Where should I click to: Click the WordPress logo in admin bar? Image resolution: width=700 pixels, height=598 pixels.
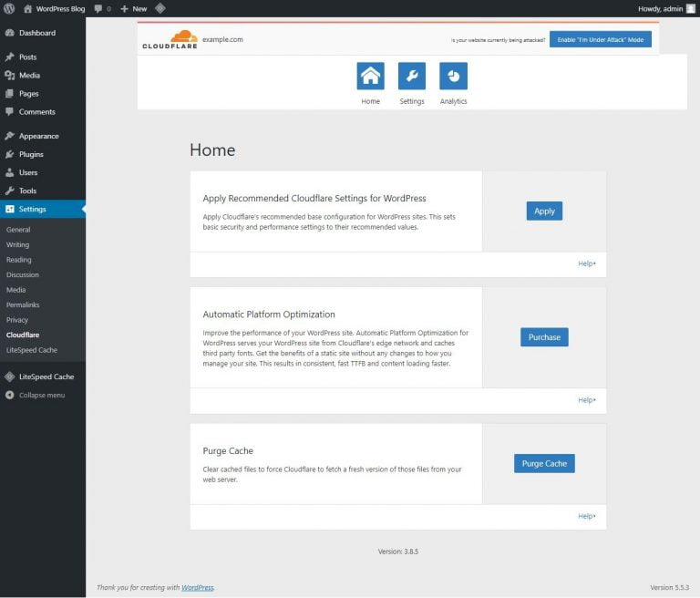click(x=9, y=8)
